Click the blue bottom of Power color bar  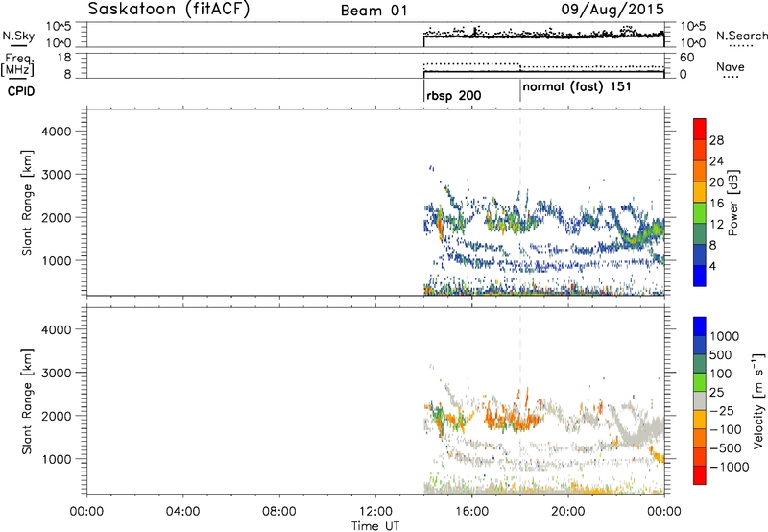700,276
